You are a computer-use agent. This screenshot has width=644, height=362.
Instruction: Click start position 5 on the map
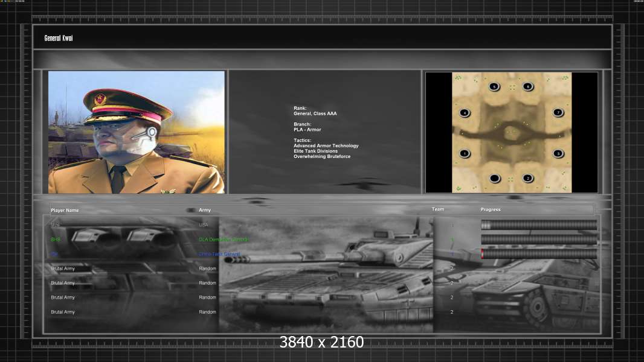pos(494,86)
